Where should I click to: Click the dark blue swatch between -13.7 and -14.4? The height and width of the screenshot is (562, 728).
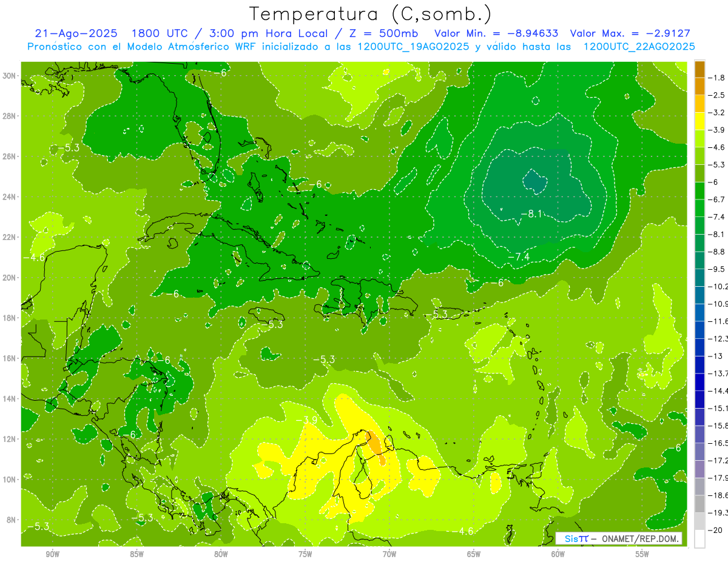point(699,382)
